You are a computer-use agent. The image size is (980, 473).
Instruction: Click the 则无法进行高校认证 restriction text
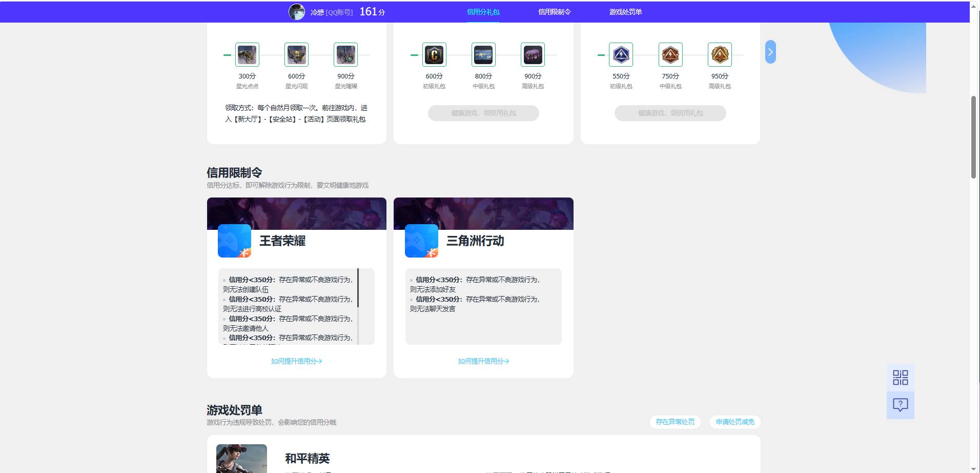pos(252,309)
